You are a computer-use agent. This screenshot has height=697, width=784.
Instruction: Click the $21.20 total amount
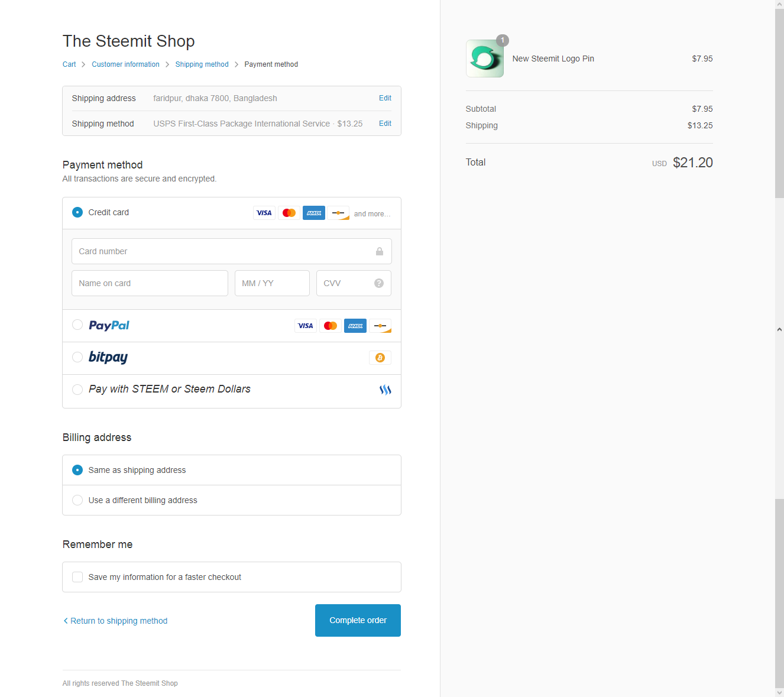(x=692, y=163)
